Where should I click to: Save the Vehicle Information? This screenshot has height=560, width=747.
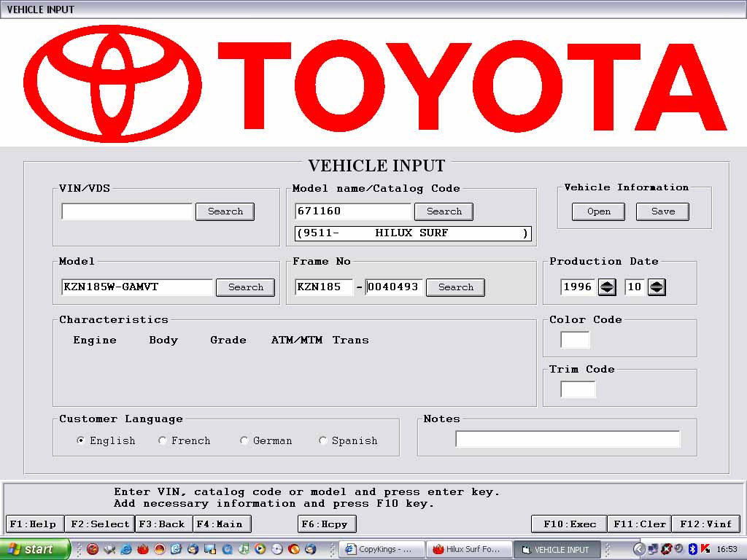662,211
